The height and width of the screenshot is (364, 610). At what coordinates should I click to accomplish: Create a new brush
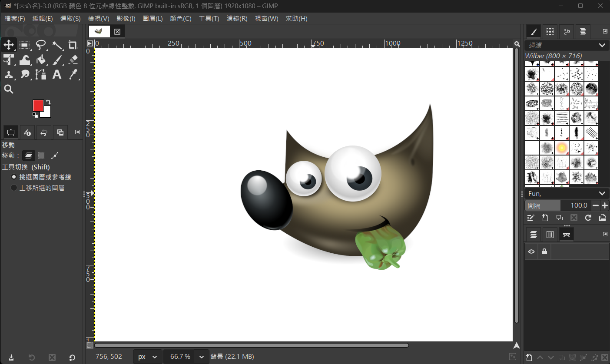click(x=545, y=218)
